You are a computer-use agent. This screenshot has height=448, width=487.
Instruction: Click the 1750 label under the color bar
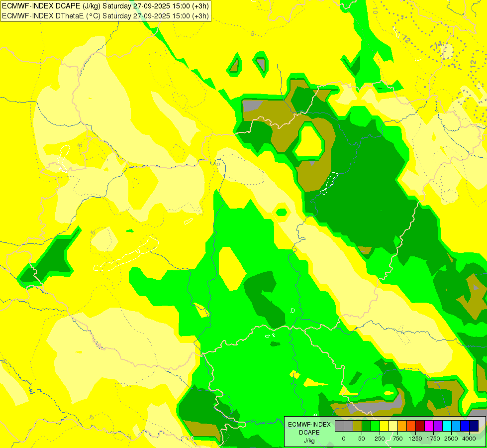[433, 439]
